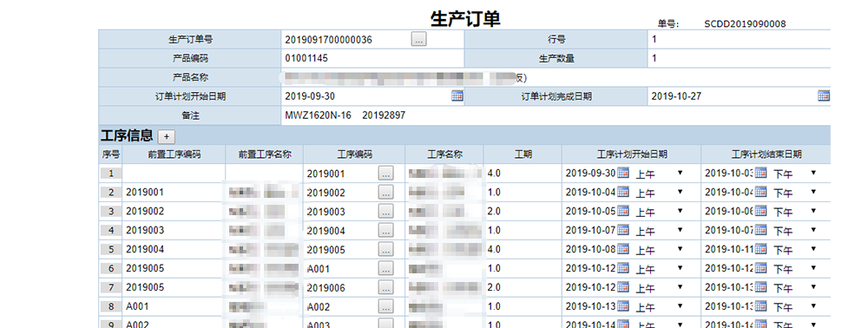This screenshot has width=868, height=328.
Task: Expand 上午 dropdown in row 1 start date
Action: pos(659,174)
